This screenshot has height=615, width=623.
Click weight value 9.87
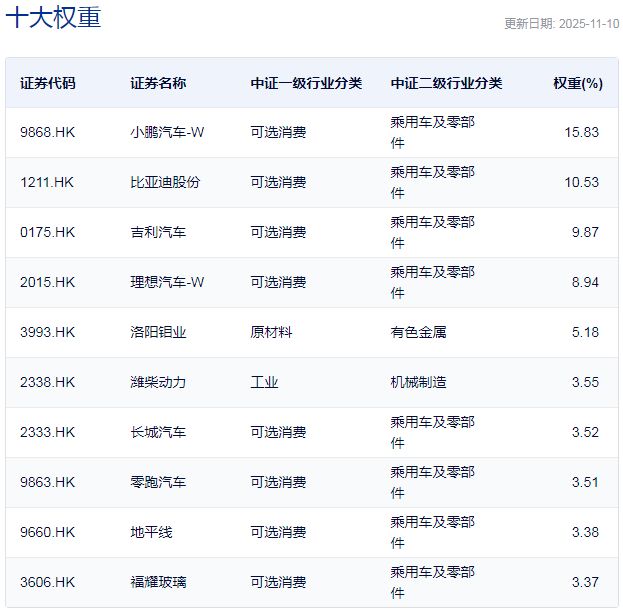tap(585, 232)
